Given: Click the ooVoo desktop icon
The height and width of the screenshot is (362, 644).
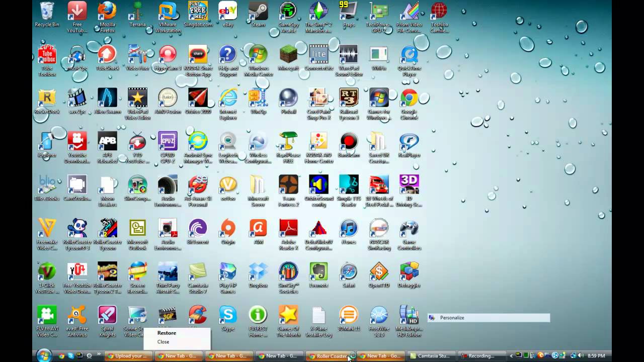Looking at the screenshot, I should coord(228,188).
